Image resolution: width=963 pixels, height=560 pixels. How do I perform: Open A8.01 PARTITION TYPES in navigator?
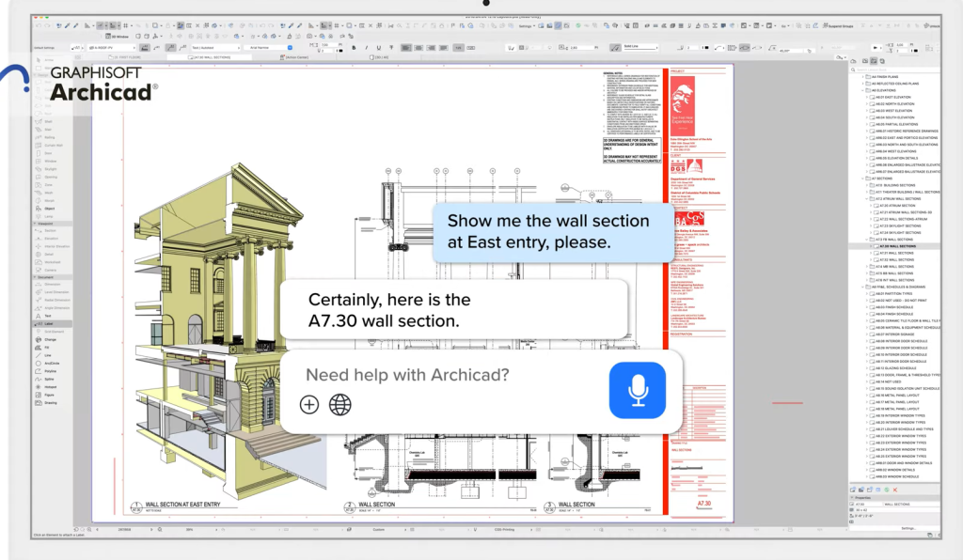pos(893,293)
